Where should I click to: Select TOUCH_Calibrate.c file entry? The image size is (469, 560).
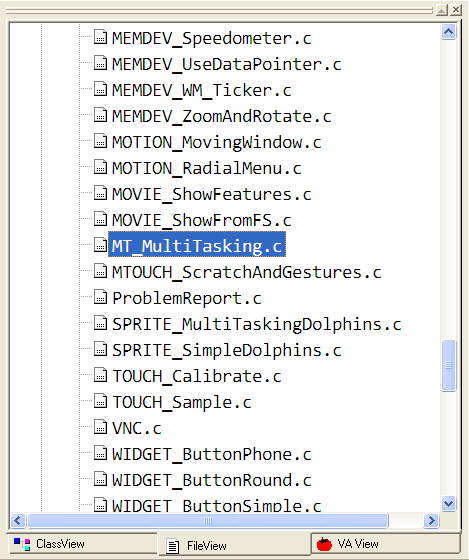point(196,377)
